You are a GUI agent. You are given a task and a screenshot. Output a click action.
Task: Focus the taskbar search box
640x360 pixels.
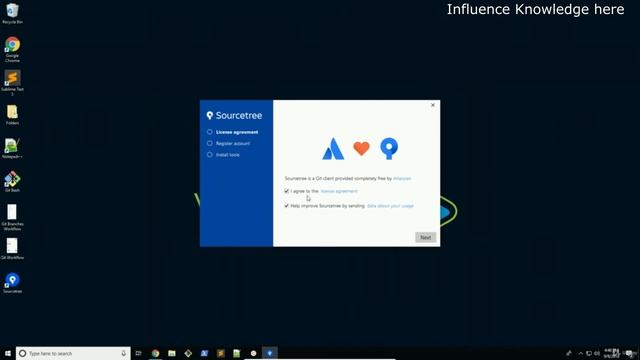73,353
